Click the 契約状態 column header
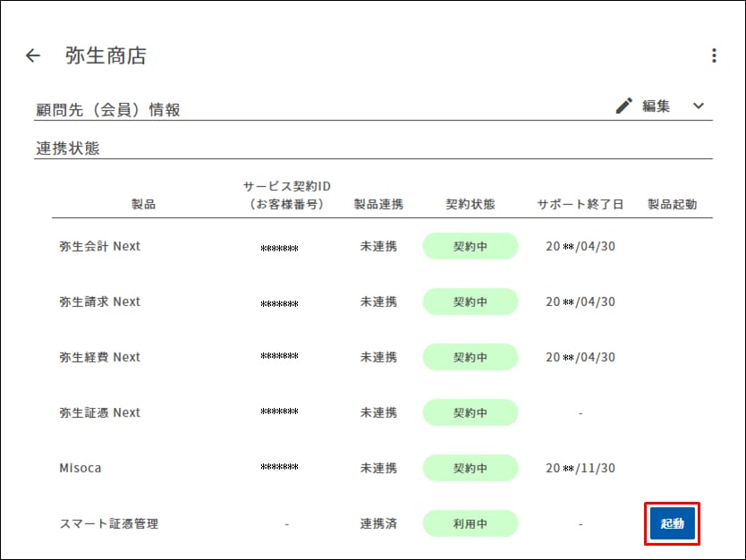 coord(470,204)
